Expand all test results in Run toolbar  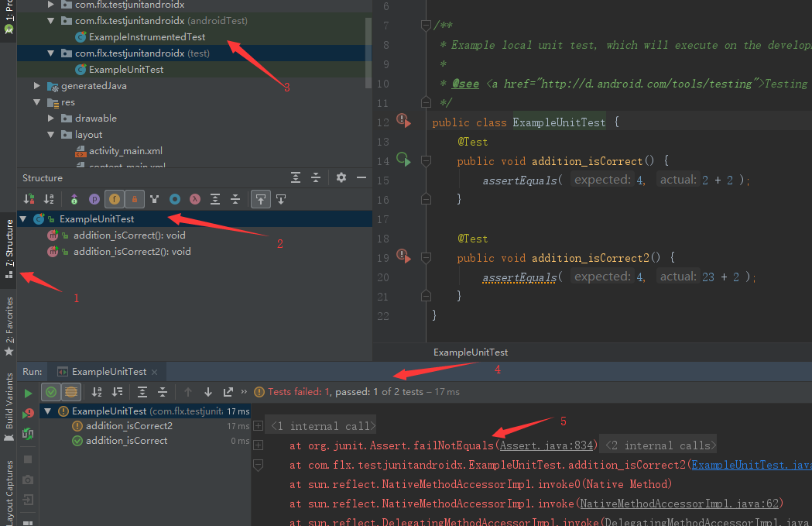point(142,392)
